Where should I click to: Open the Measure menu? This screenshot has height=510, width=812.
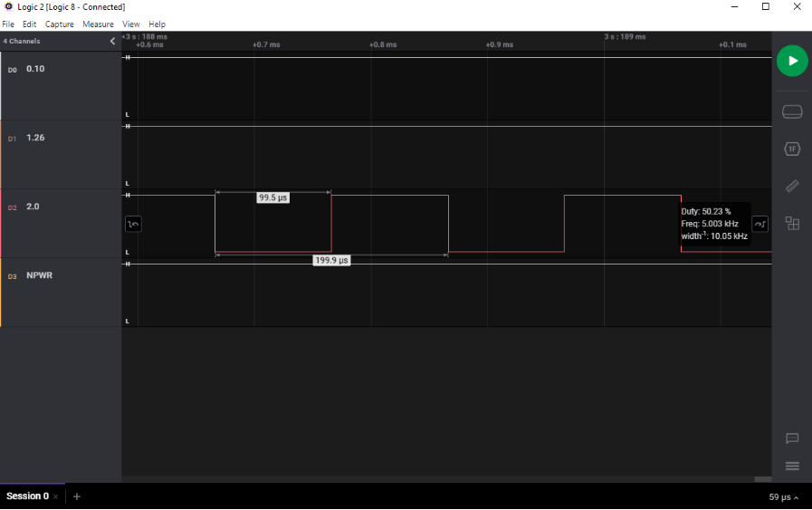pos(98,24)
